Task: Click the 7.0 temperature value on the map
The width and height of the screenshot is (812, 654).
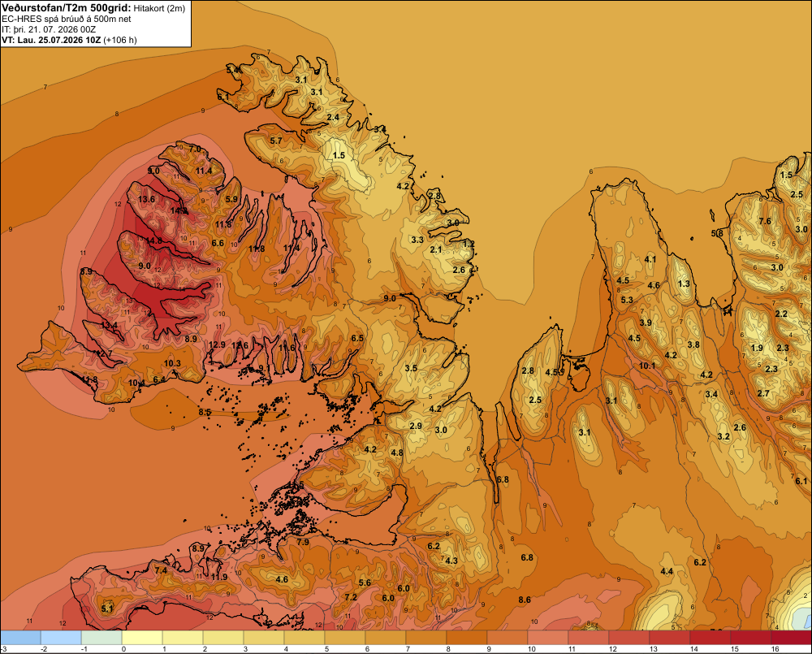Action: click(195, 149)
